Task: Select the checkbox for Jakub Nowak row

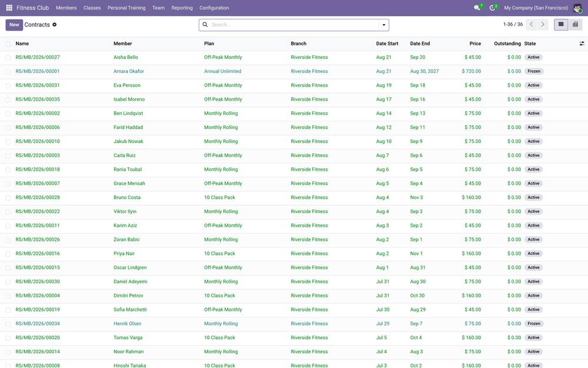Action: pos(8,142)
